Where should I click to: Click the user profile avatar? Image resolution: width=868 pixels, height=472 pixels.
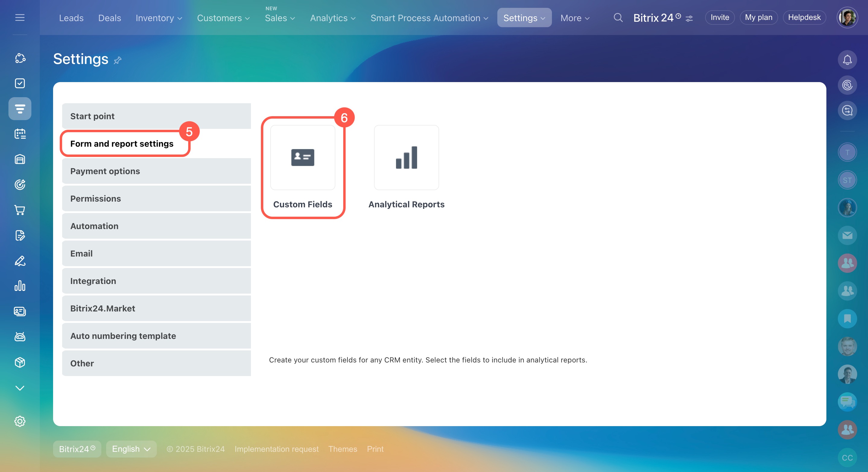pos(847,18)
